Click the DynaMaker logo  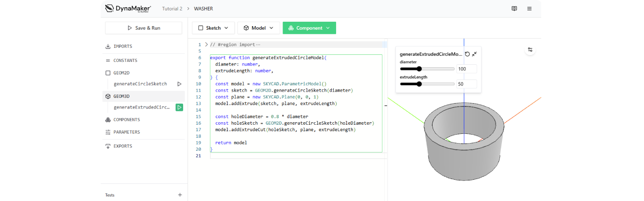click(128, 8)
